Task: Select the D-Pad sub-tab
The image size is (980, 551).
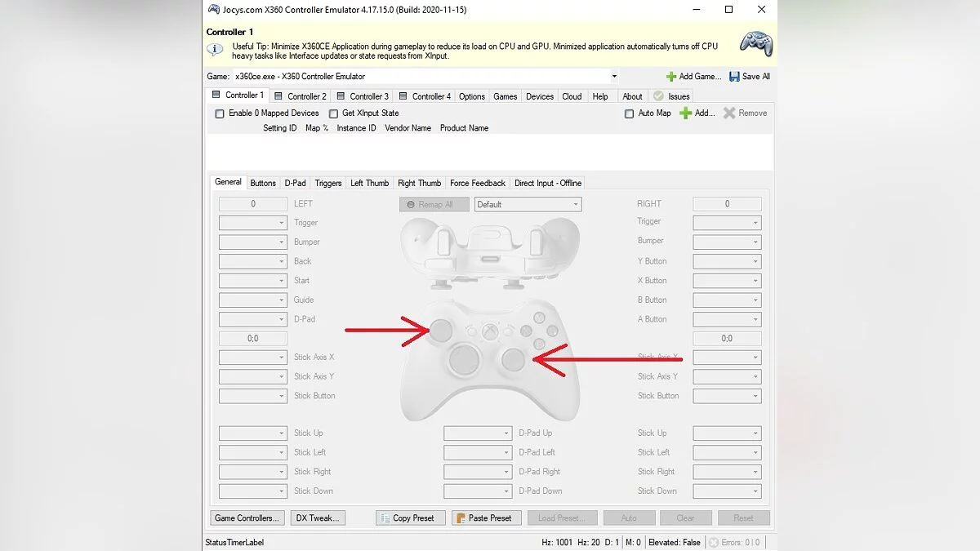Action: 296,184
